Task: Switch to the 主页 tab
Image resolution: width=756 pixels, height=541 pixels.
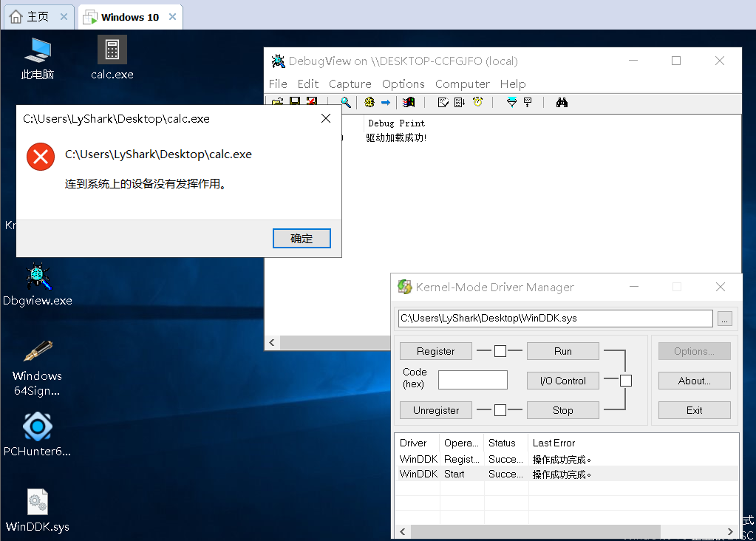Action: [38, 17]
